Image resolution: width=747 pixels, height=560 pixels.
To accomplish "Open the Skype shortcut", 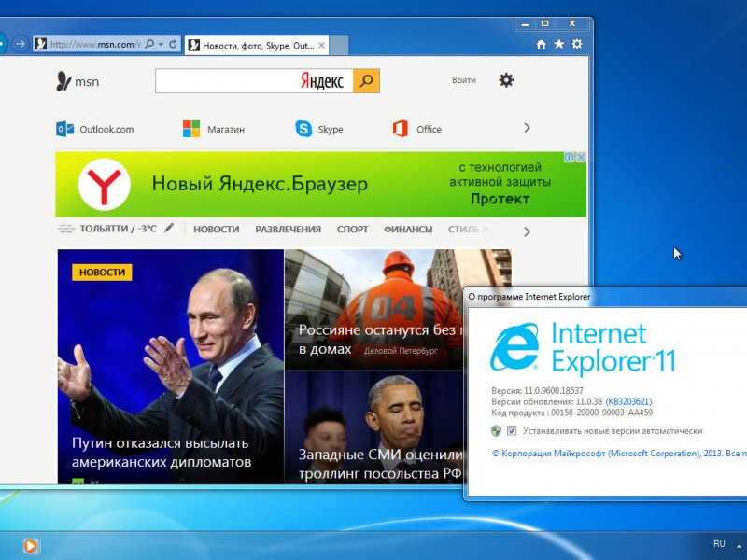I will coord(319,129).
